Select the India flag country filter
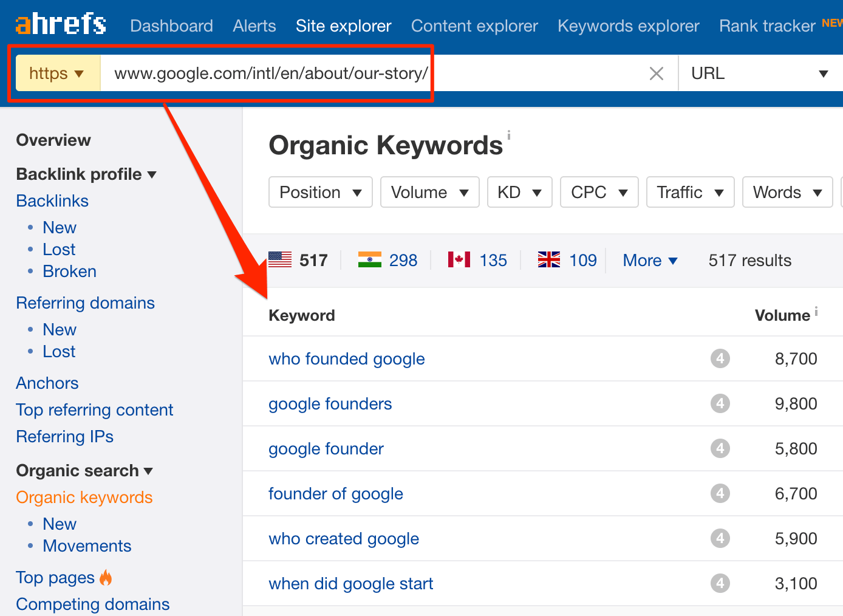 coord(370,260)
